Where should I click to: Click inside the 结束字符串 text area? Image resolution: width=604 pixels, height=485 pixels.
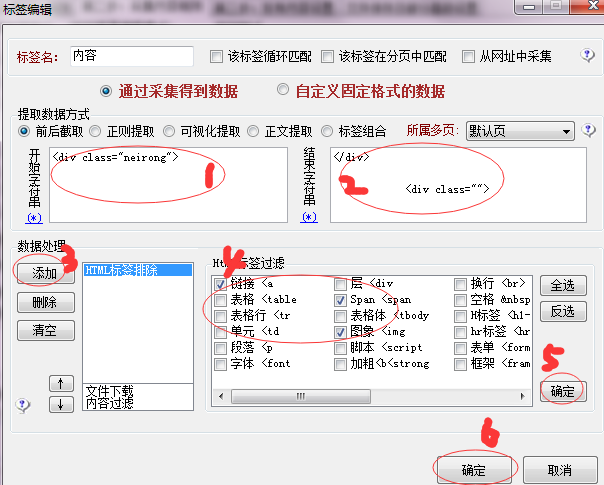[x=458, y=185]
